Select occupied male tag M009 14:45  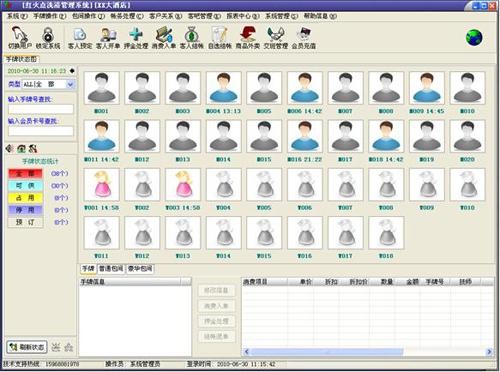[427, 88]
